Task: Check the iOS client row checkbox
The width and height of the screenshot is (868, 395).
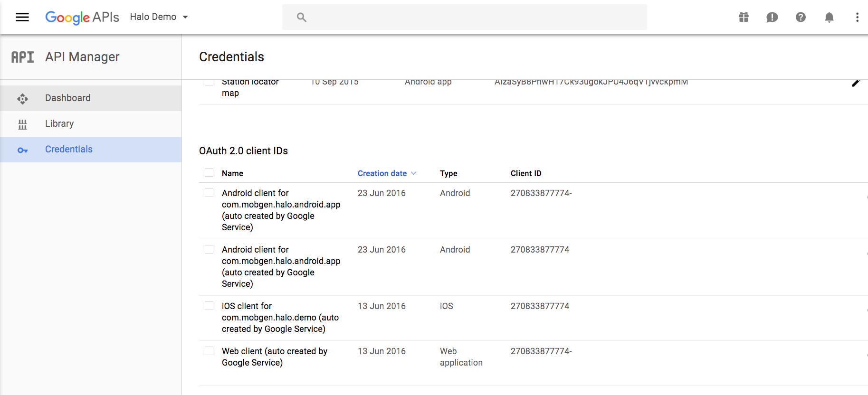Action: [x=209, y=306]
